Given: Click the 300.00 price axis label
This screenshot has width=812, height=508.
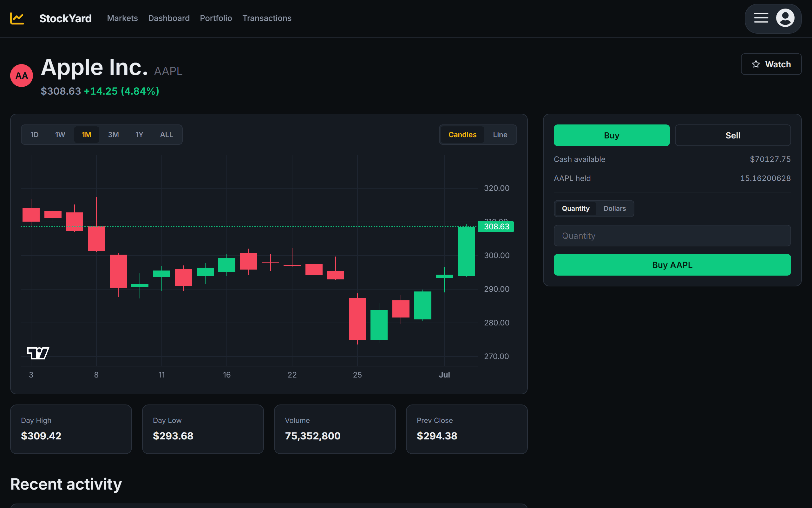Looking at the screenshot, I should 496,255.
